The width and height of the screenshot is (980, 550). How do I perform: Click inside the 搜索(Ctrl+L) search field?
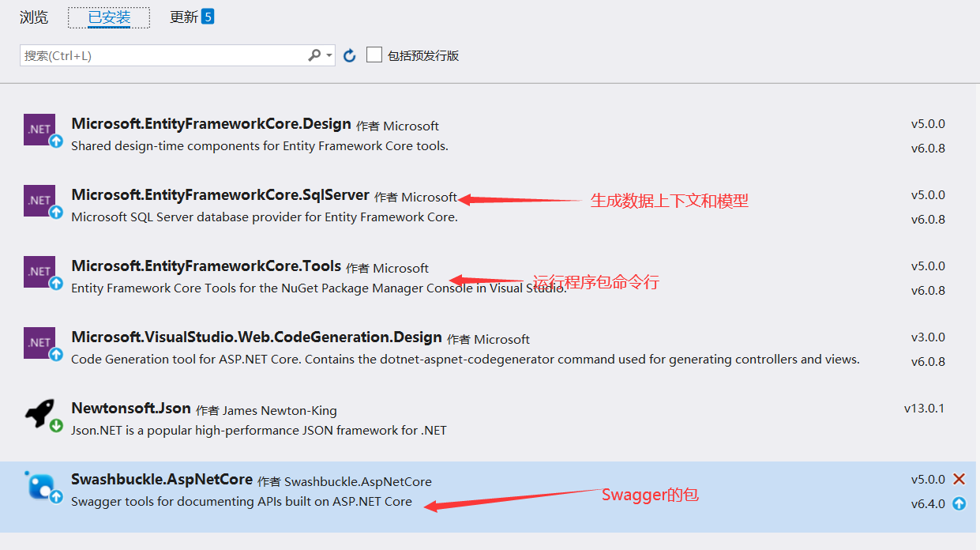[x=158, y=55]
